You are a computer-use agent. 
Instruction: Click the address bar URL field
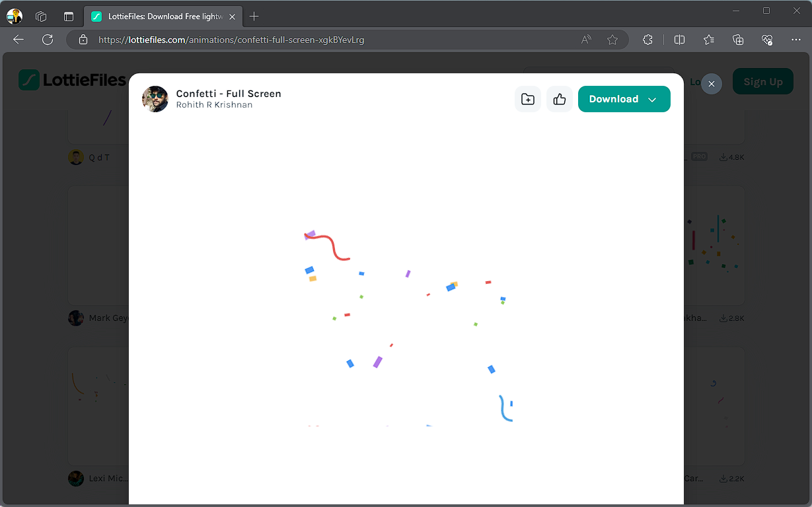(330, 40)
